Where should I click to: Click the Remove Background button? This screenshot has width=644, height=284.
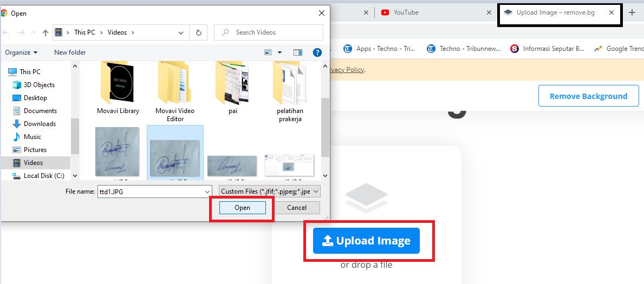(x=589, y=96)
